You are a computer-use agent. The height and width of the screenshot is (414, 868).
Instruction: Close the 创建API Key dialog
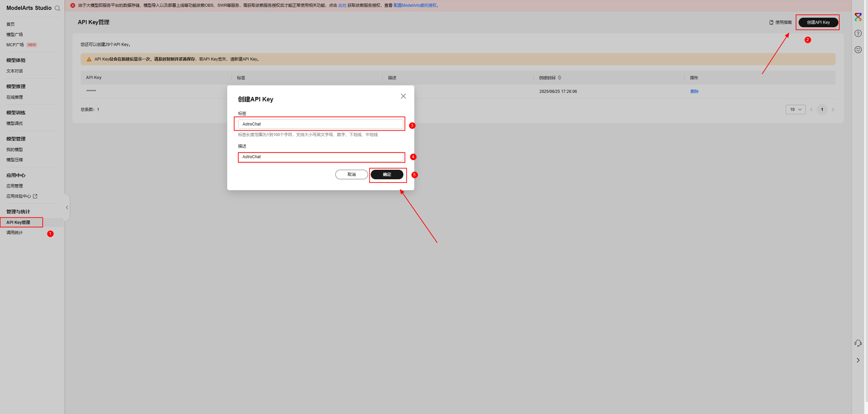tap(403, 96)
